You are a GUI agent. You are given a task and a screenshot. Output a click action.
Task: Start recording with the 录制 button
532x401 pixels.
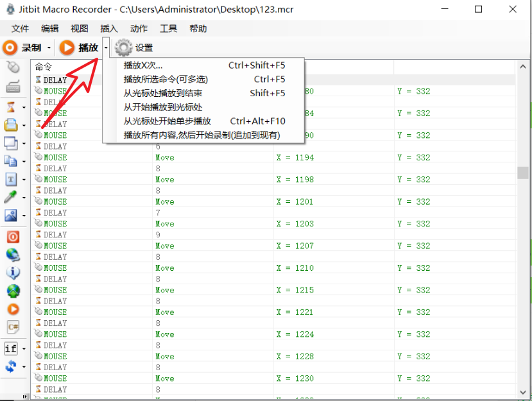22,47
